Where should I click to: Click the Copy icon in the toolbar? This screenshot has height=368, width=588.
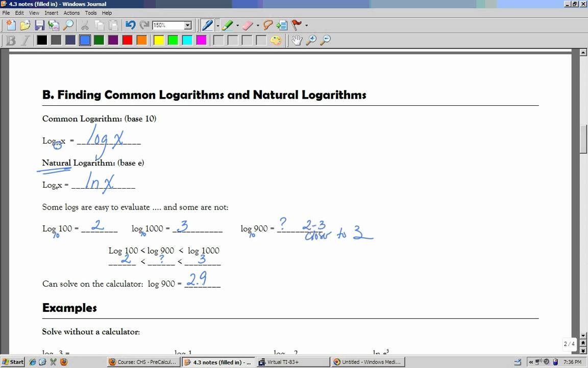[x=99, y=25]
